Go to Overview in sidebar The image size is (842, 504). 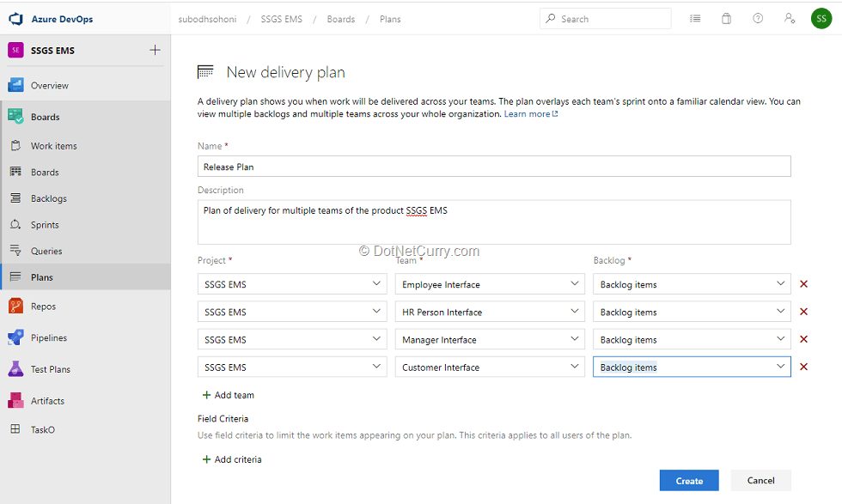point(50,85)
